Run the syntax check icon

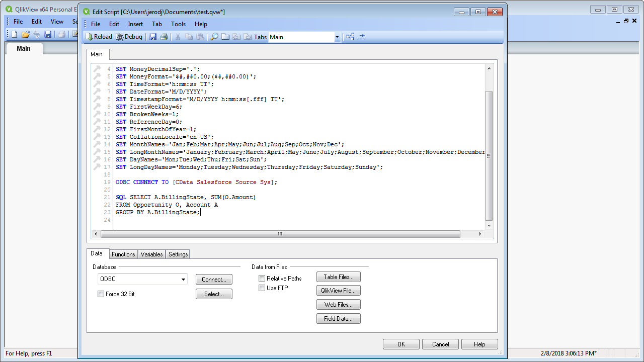click(361, 37)
